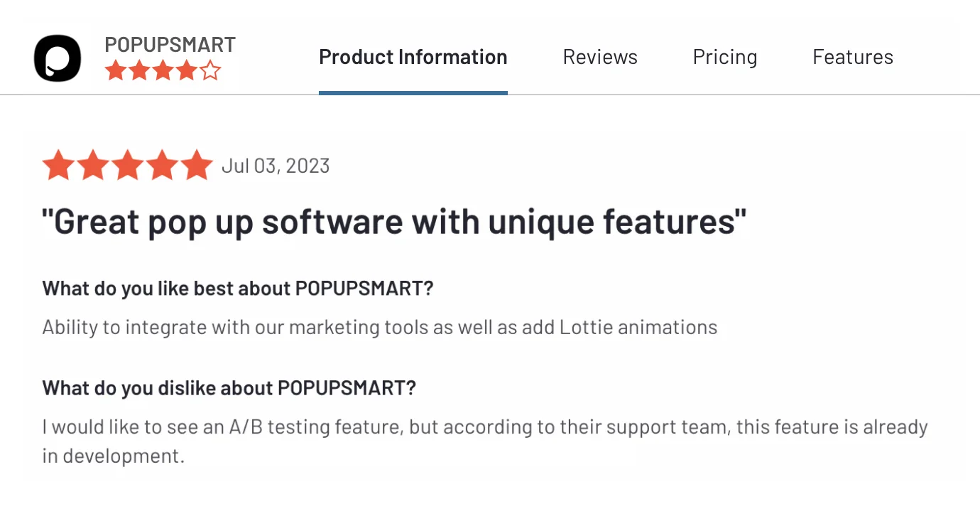Click the Popupsmart black logo icon

(x=58, y=58)
